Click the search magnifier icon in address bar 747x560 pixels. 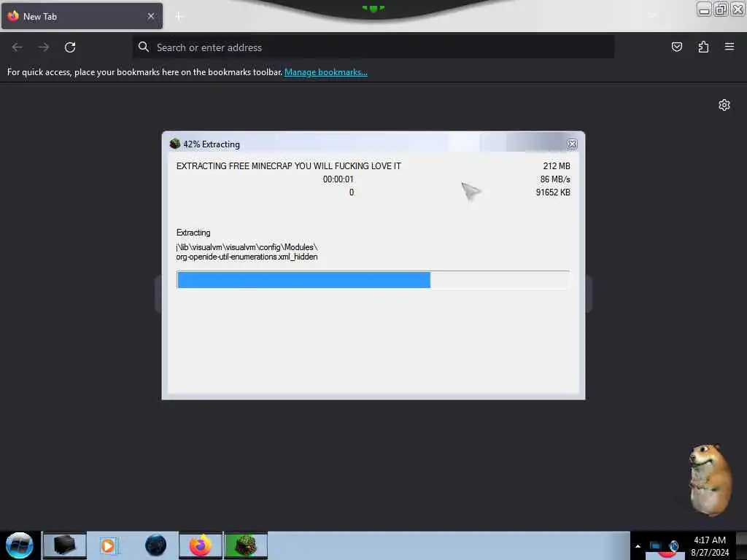point(144,47)
